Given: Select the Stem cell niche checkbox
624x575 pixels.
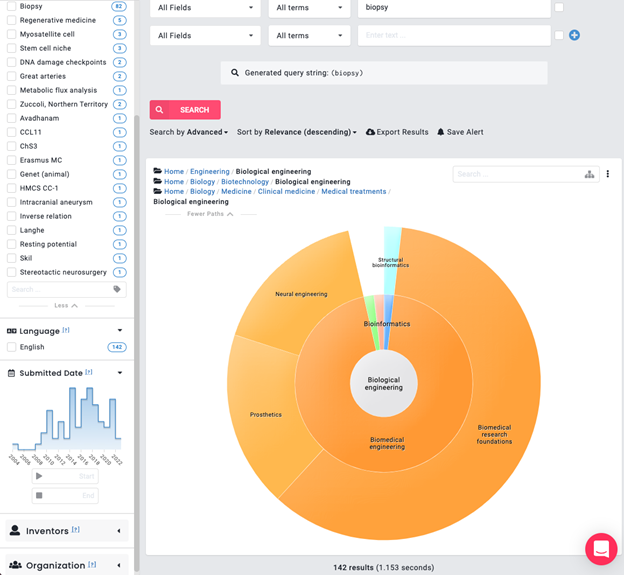Looking at the screenshot, I should [12, 48].
